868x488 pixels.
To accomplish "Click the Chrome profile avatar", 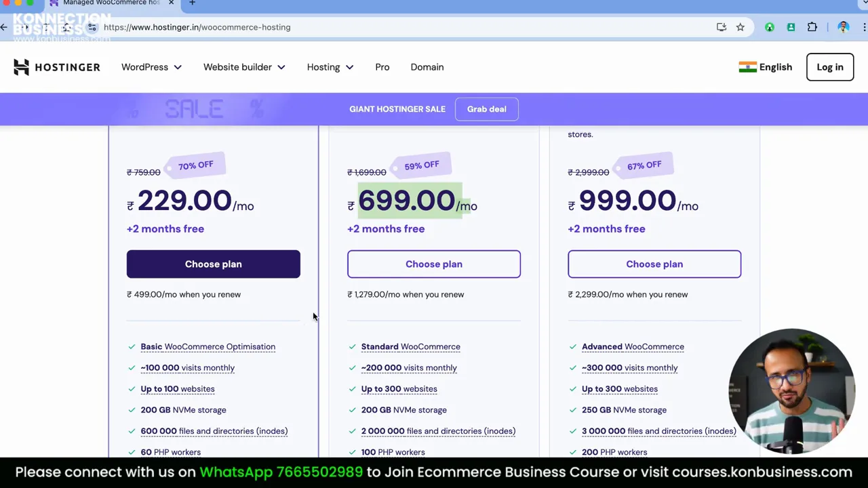I will pyautogui.click(x=844, y=27).
